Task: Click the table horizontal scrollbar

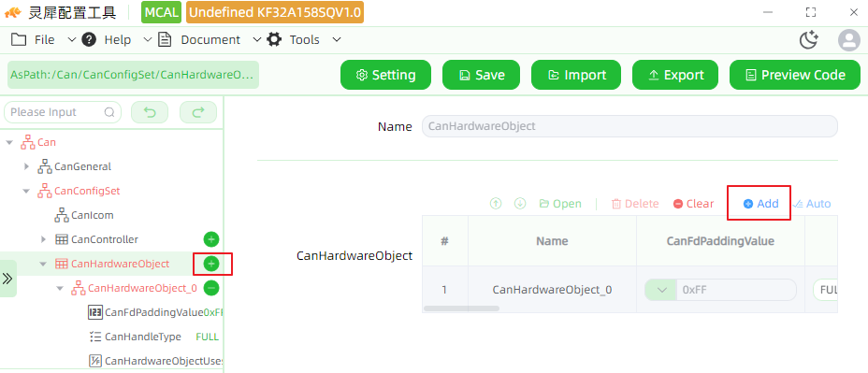Action: pyautogui.click(x=461, y=308)
